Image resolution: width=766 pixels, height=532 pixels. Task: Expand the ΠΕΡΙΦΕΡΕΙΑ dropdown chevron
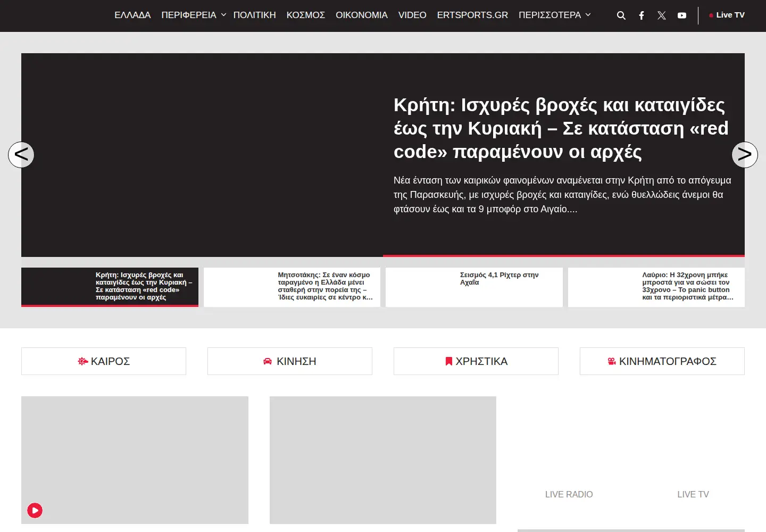coord(223,15)
